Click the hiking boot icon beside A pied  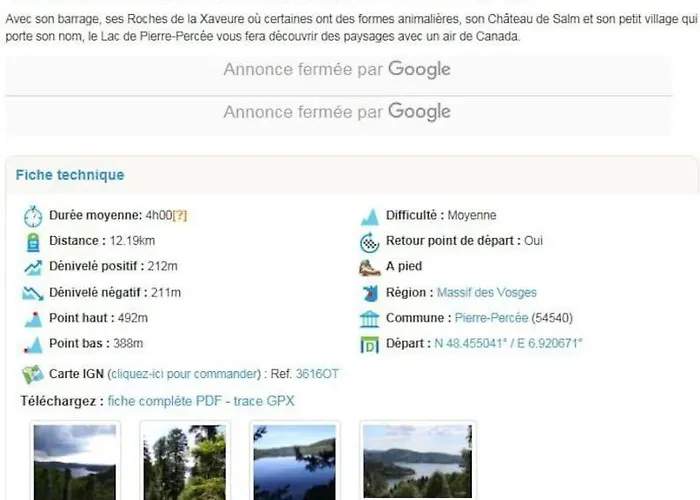(x=370, y=267)
